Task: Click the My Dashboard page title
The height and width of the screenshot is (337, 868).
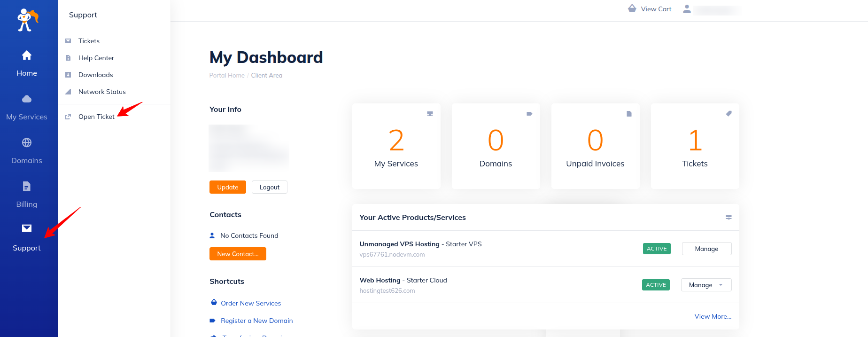Action: 266,57
